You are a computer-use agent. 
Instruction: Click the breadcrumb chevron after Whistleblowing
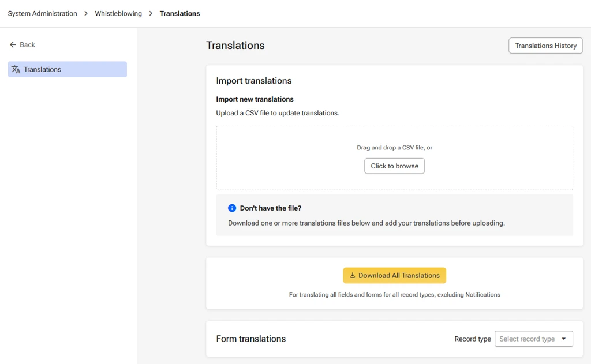151,14
